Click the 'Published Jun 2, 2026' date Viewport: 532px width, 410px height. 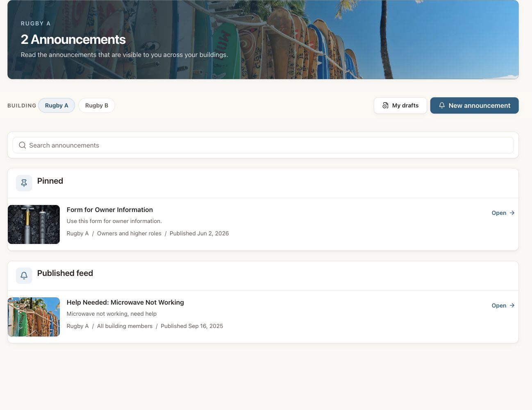199,233
